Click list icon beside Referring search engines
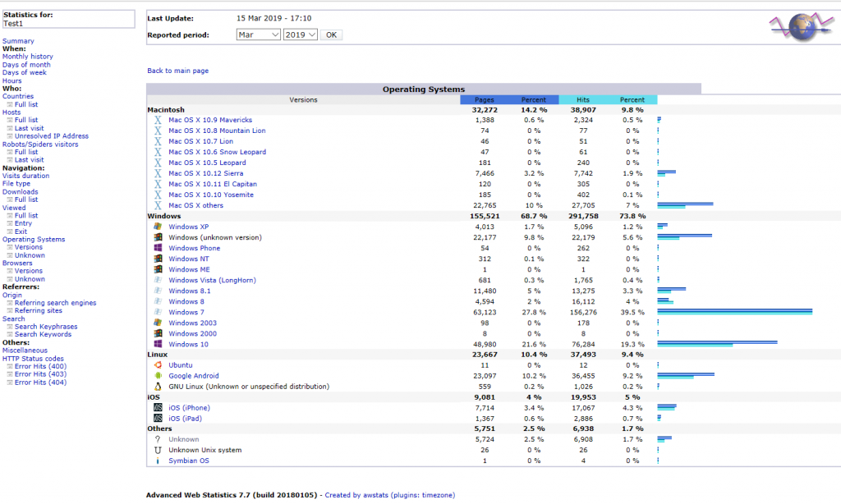841x504 pixels. coord(10,303)
